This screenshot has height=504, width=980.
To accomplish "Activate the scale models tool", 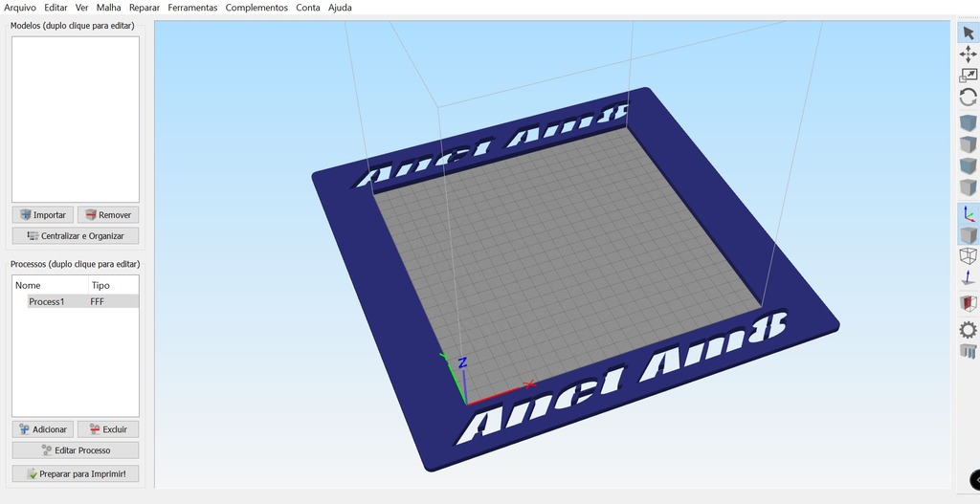I will pyautogui.click(x=969, y=76).
